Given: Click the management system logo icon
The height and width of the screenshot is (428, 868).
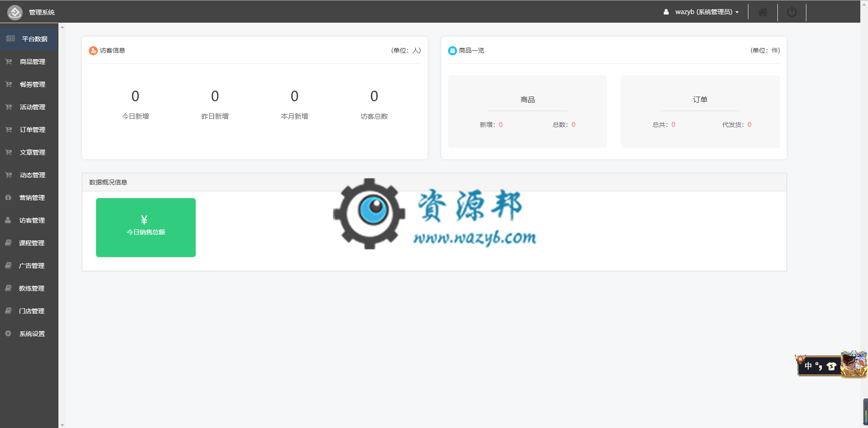Looking at the screenshot, I should (15, 12).
